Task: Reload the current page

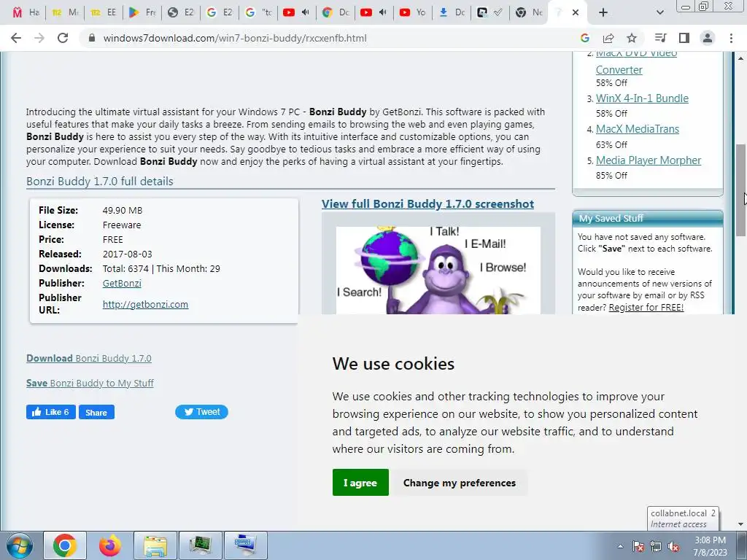Action: (x=63, y=38)
